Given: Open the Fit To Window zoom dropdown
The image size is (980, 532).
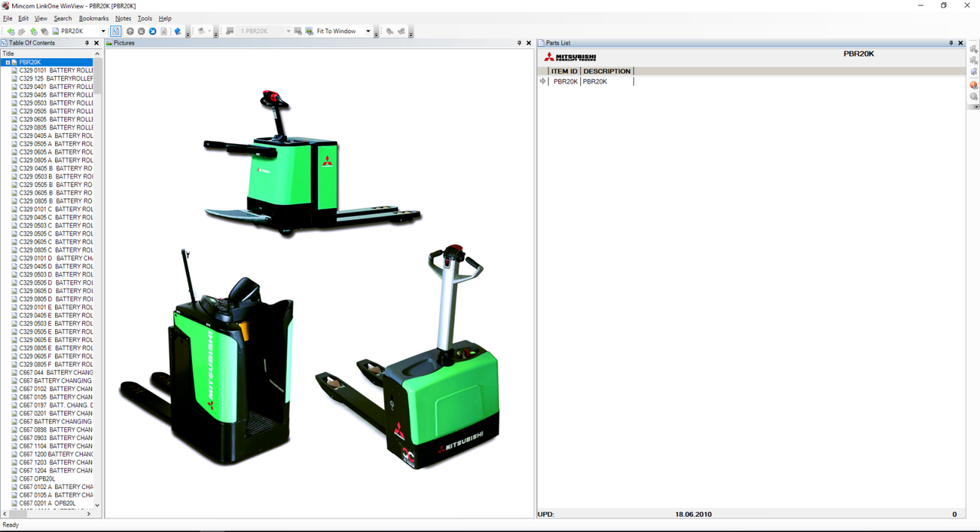Looking at the screenshot, I should [x=367, y=31].
